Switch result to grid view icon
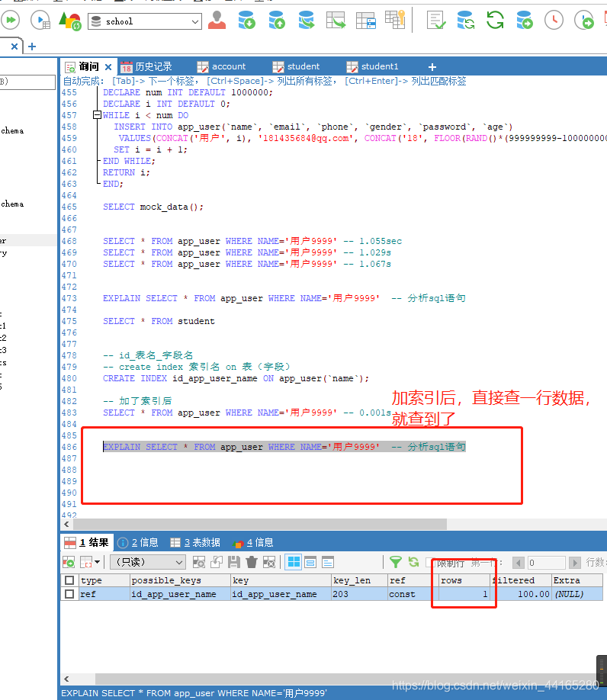 294,562
